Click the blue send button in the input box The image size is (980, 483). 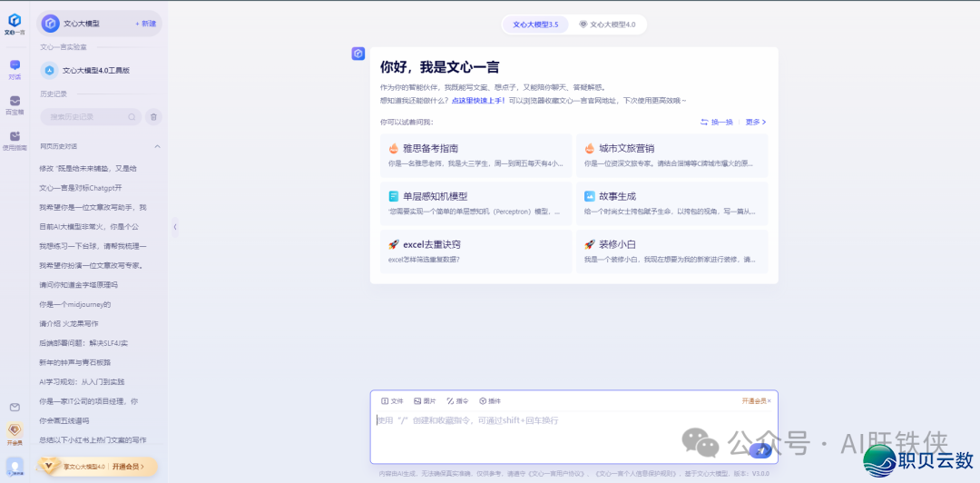[760, 449]
